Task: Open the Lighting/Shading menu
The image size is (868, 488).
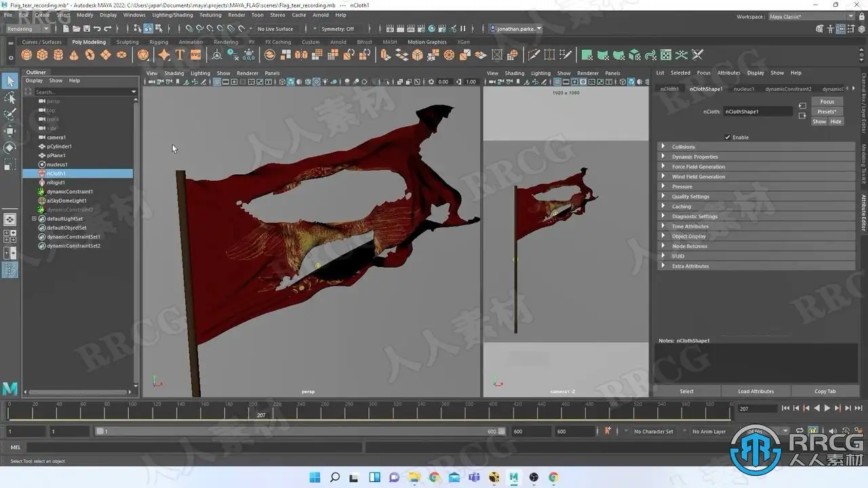Action: [x=172, y=15]
